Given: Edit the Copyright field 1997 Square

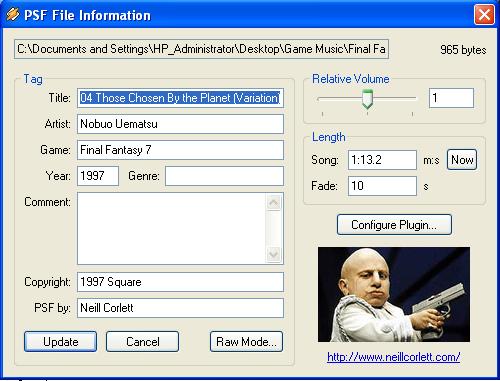Looking at the screenshot, I should [180, 282].
